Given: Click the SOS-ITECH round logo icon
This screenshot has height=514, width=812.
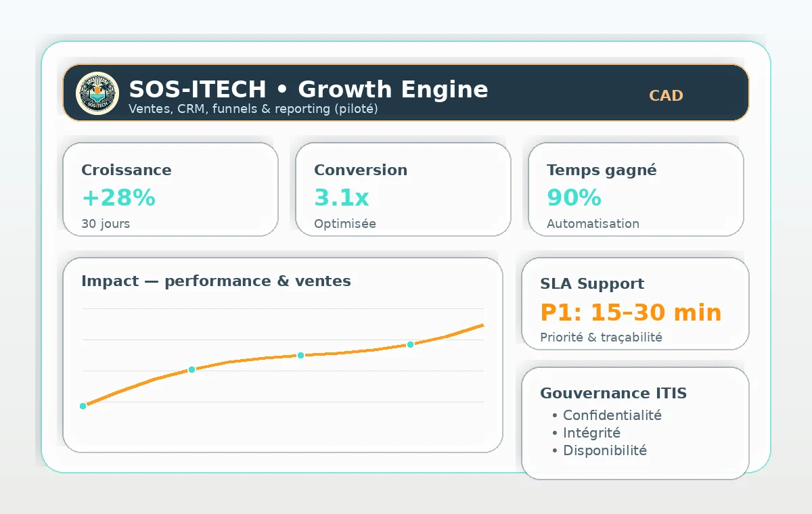Looking at the screenshot, I should (97, 93).
